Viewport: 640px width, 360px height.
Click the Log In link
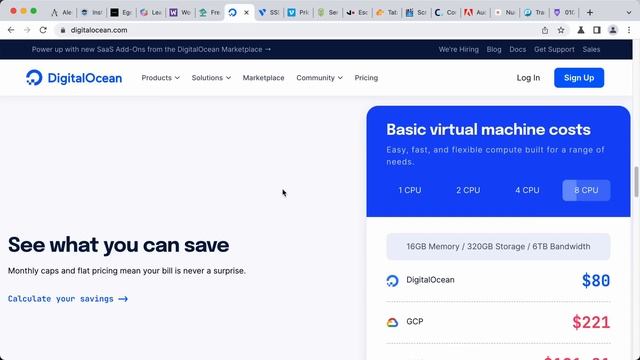(528, 78)
